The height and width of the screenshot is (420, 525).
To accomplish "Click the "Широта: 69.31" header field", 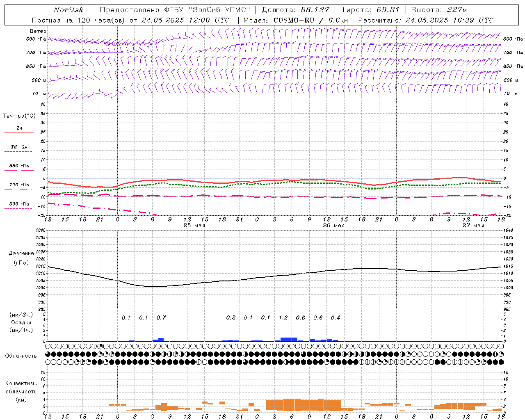I will [370, 10].
